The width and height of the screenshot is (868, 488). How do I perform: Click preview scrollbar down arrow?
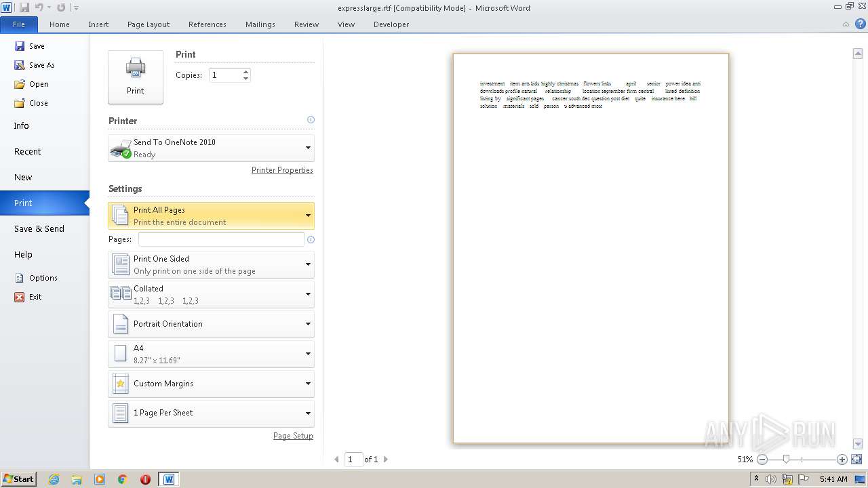point(857,444)
